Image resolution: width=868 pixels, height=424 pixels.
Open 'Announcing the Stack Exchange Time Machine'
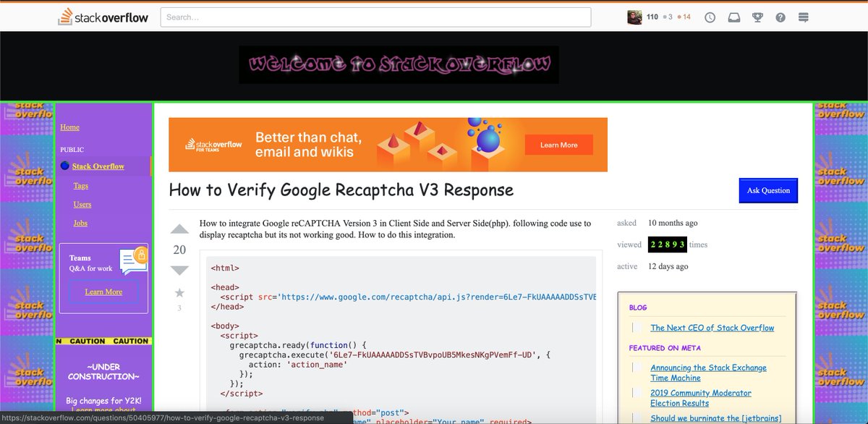point(708,373)
